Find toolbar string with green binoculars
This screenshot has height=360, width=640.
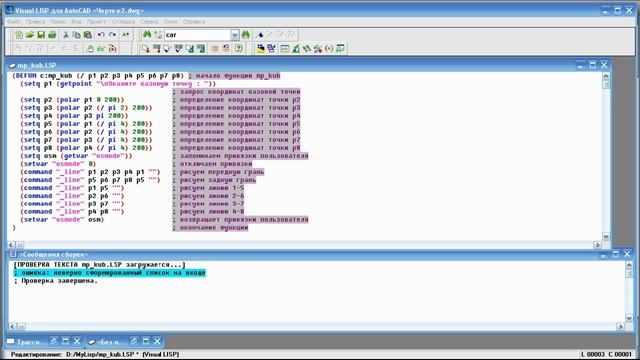[245, 35]
